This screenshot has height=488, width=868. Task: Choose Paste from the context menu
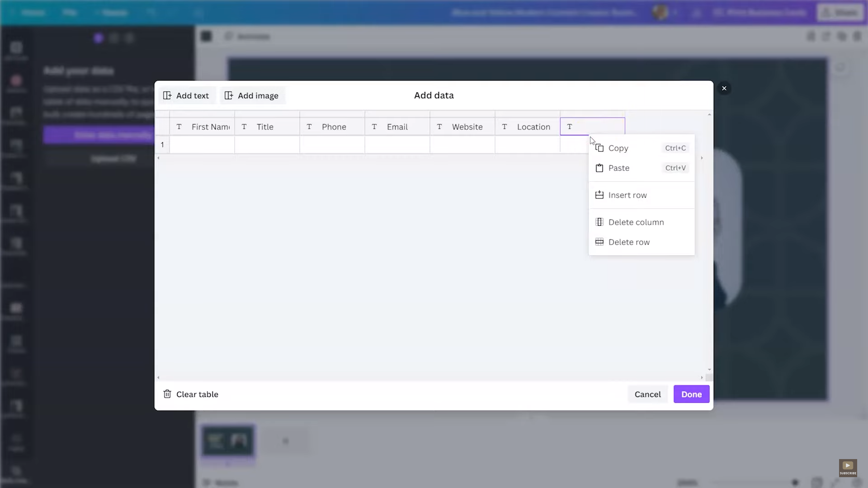[x=618, y=168]
